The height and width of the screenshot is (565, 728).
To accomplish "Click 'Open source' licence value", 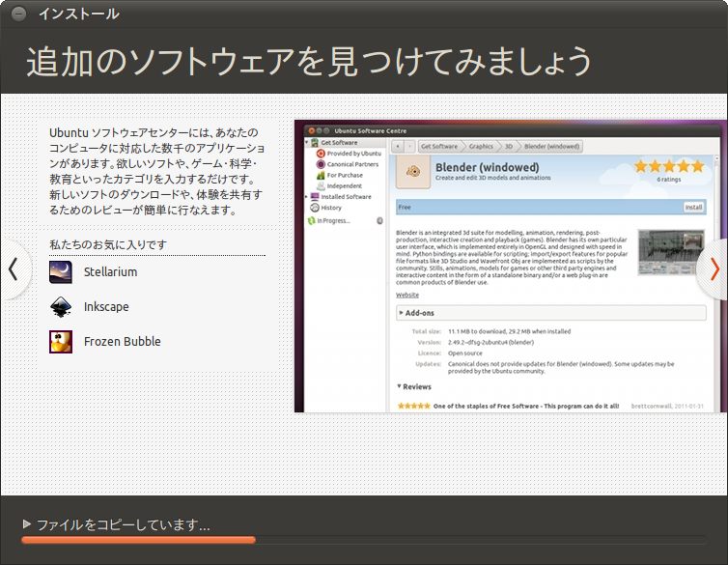I will coord(464,353).
